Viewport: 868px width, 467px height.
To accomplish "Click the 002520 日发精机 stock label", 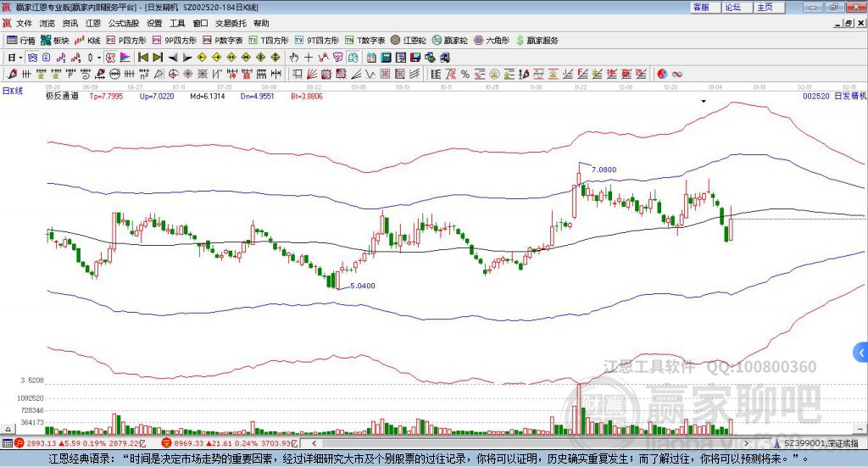I will pos(835,96).
